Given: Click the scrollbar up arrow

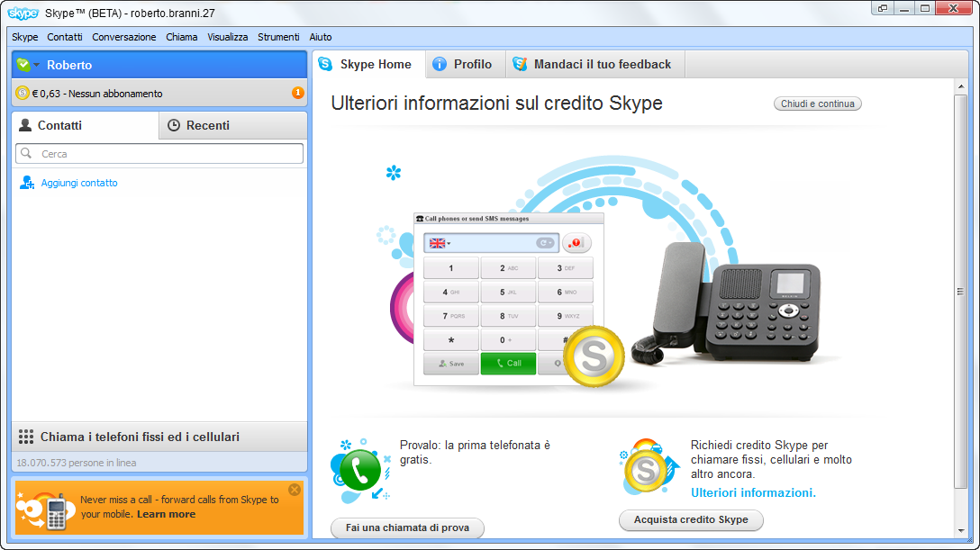Looking at the screenshot, I should coord(960,87).
